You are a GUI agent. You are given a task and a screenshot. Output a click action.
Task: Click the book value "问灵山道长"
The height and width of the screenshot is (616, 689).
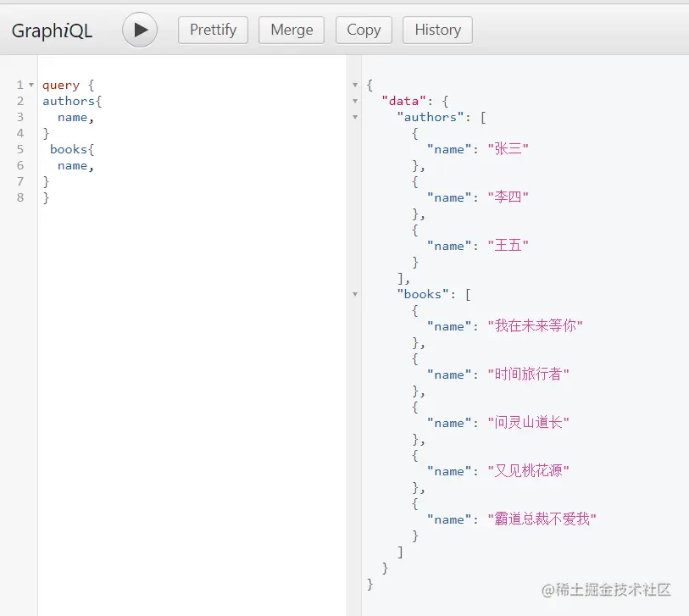pyautogui.click(x=529, y=423)
